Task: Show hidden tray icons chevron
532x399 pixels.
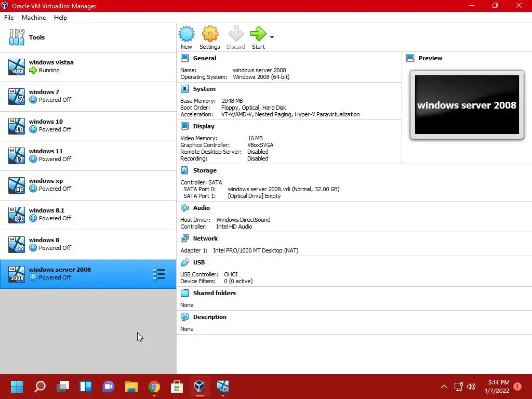Action: pyautogui.click(x=444, y=387)
